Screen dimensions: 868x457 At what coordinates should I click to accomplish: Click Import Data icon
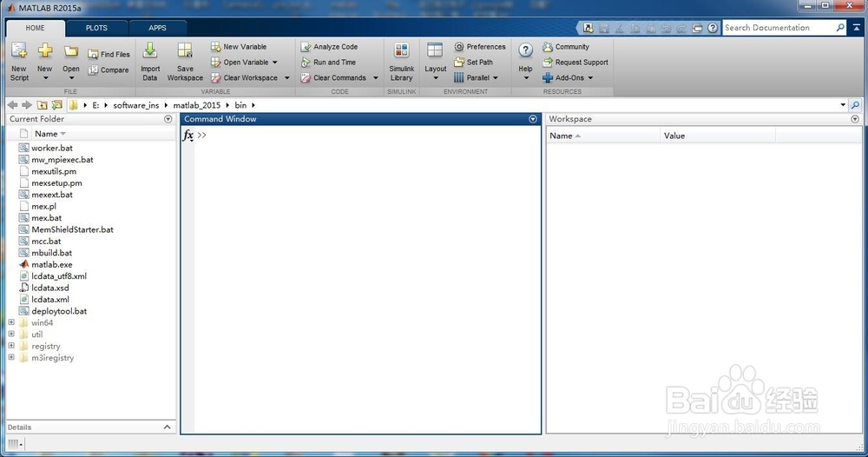click(x=150, y=51)
